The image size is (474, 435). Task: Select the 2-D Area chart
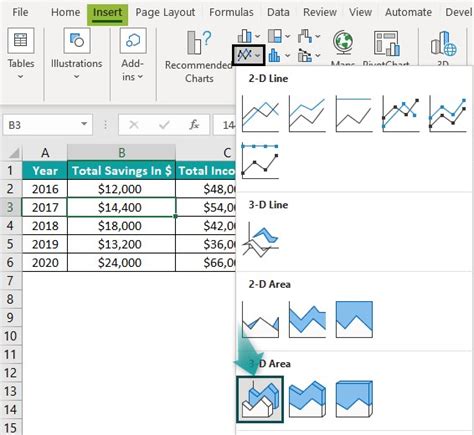[260, 319]
